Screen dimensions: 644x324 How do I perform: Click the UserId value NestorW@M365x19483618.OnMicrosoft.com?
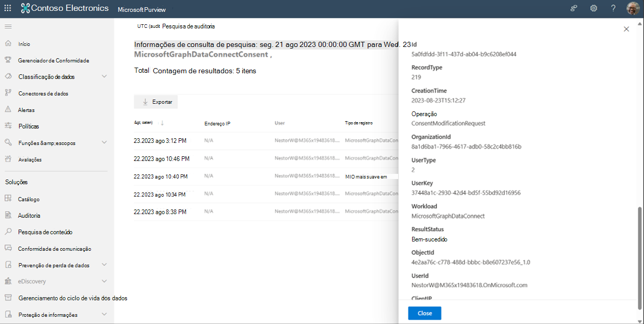tap(469, 285)
